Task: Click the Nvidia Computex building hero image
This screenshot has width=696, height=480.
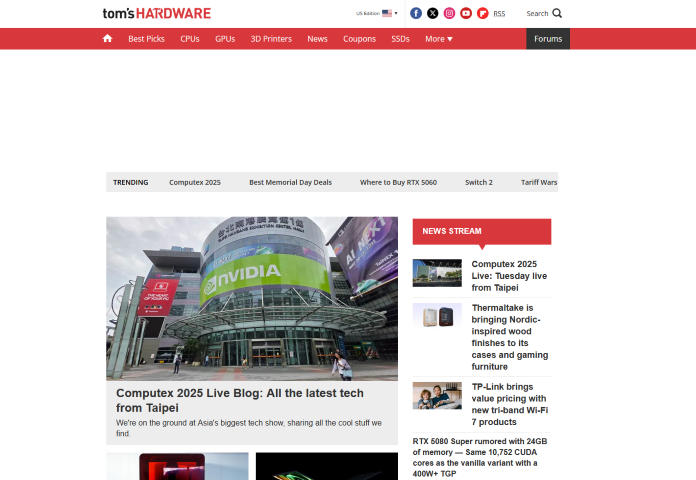Action: click(252, 298)
